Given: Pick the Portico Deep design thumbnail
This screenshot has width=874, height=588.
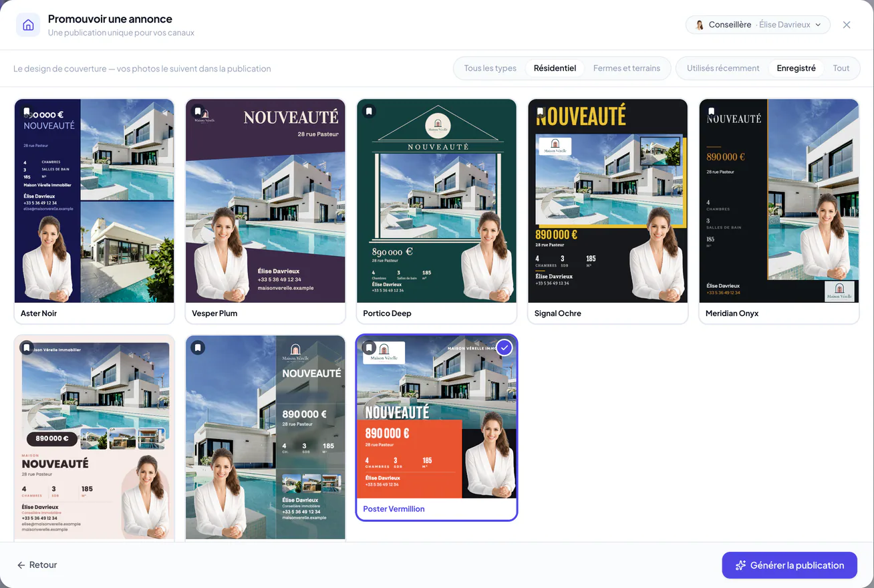Looking at the screenshot, I should coord(436,201).
